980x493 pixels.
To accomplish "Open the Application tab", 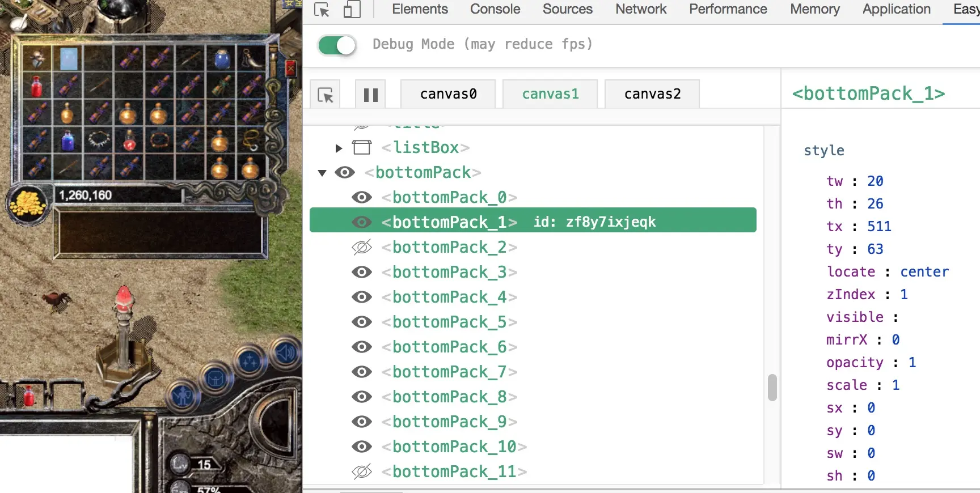I will click(x=897, y=9).
